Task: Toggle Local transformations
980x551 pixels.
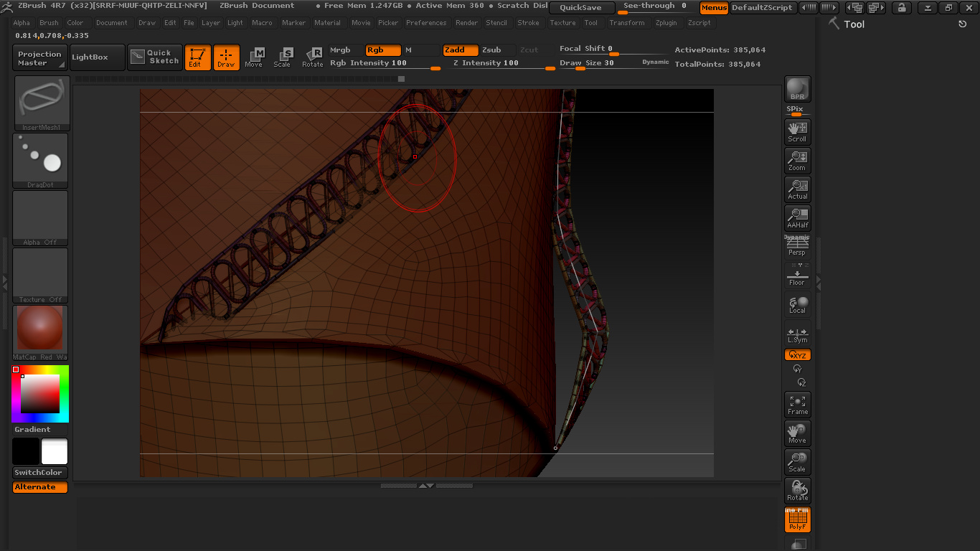Action: pyautogui.click(x=797, y=304)
